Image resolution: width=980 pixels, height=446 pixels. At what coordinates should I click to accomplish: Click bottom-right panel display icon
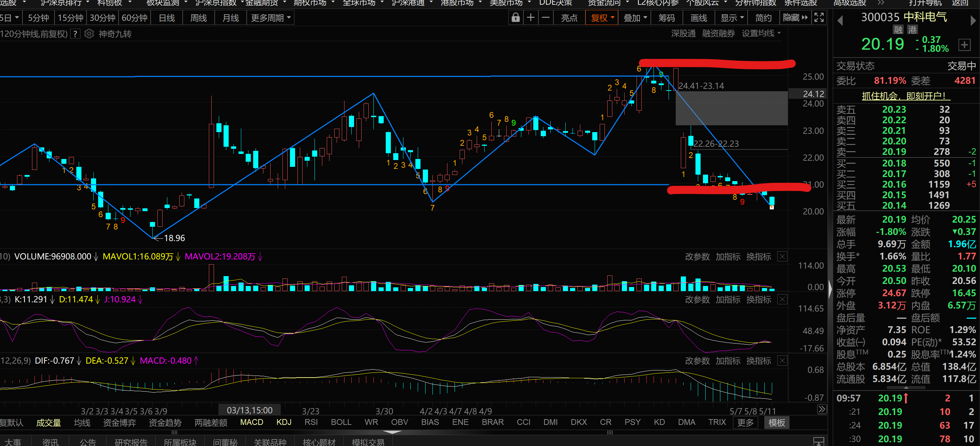click(x=819, y=442)
